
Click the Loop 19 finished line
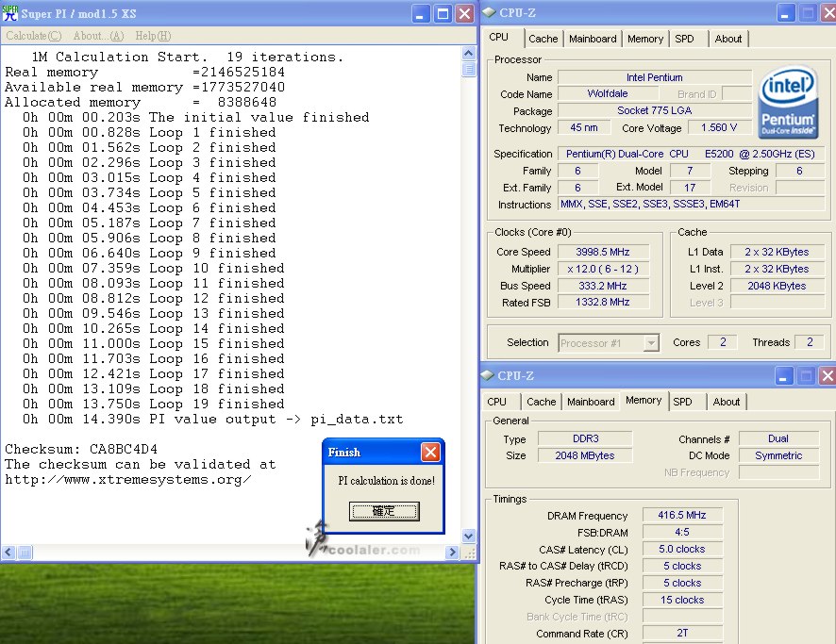click(153, 404)
